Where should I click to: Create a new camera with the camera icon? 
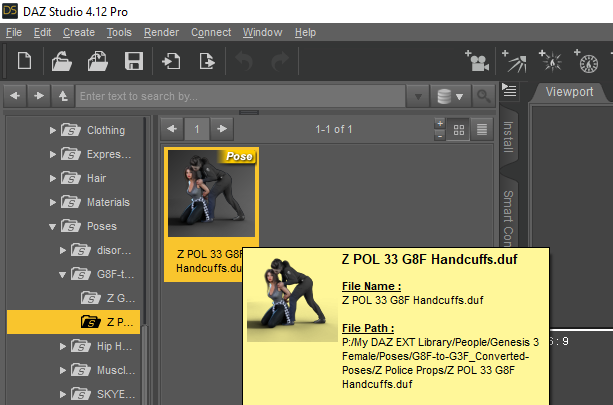[477, 61]
